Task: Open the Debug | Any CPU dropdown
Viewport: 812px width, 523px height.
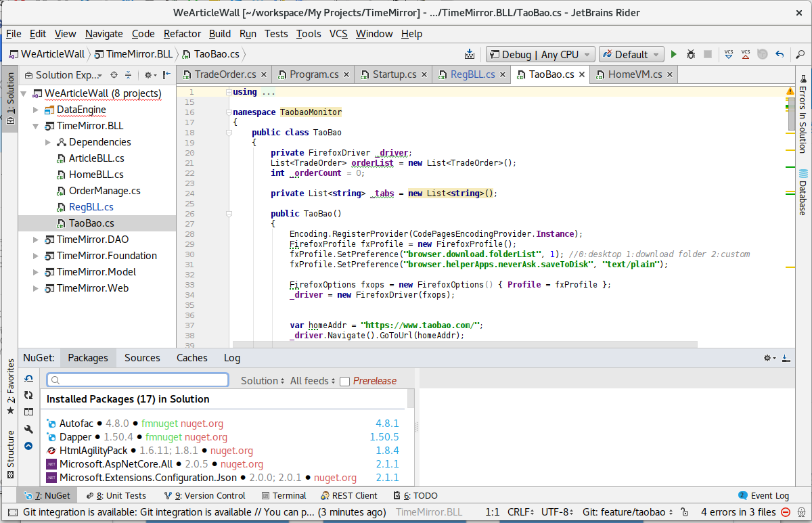Action: [x=540, y=55]
